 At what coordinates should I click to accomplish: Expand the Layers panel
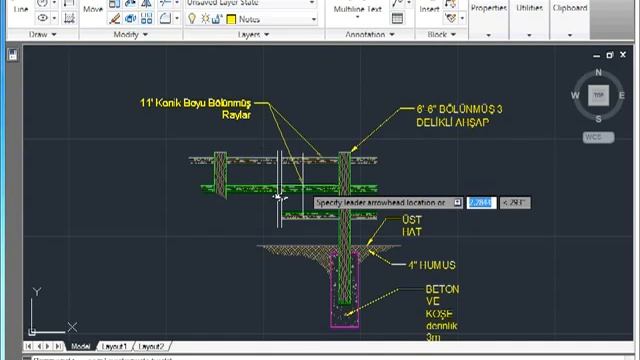(x=253, y=35)
